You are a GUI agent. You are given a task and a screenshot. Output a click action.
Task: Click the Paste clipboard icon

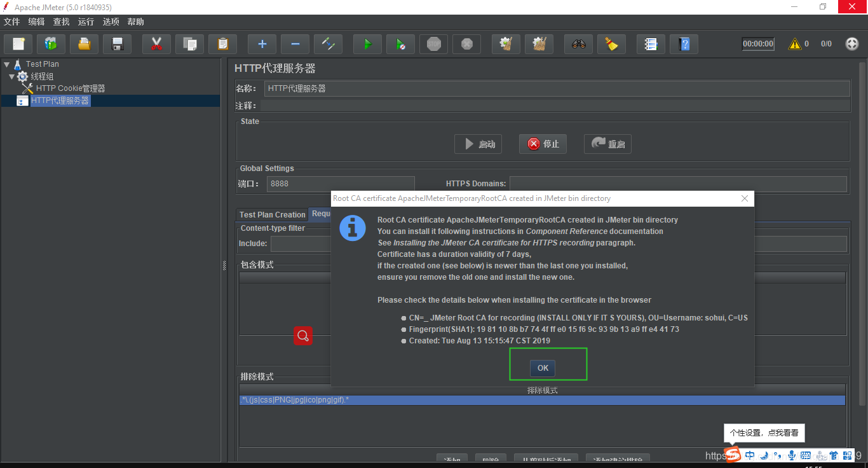pos(222,44)
